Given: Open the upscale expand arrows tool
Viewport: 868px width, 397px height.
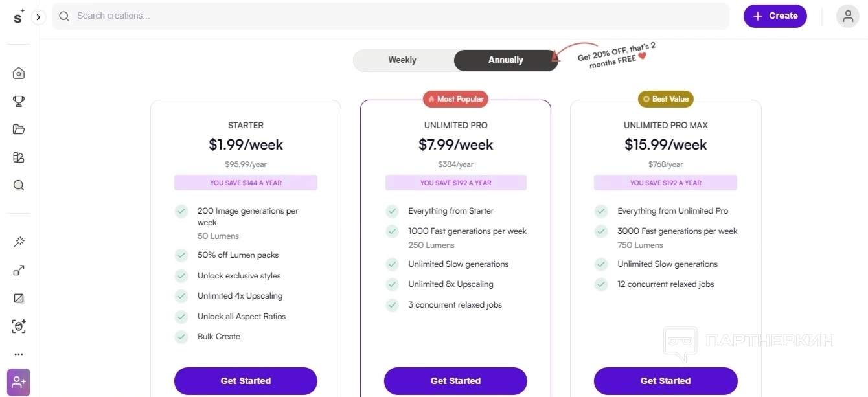Looking at the screenshot, I should (19, 270).
